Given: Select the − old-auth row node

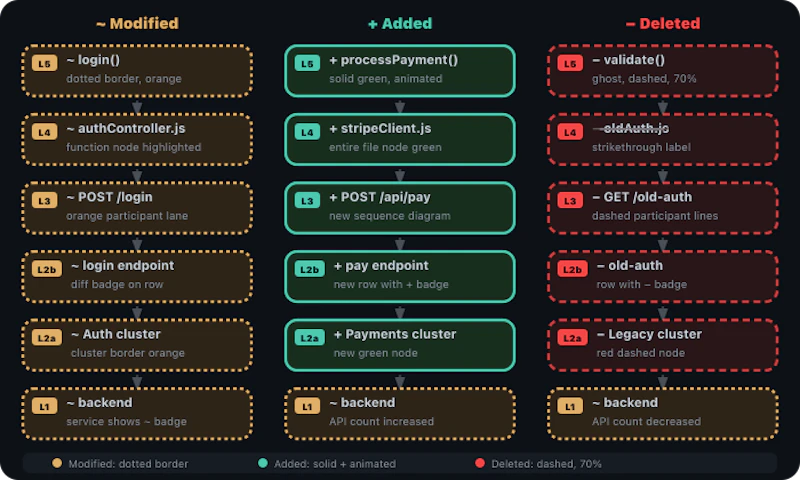Looking at the screenshot, I should [x=663, y=276].
